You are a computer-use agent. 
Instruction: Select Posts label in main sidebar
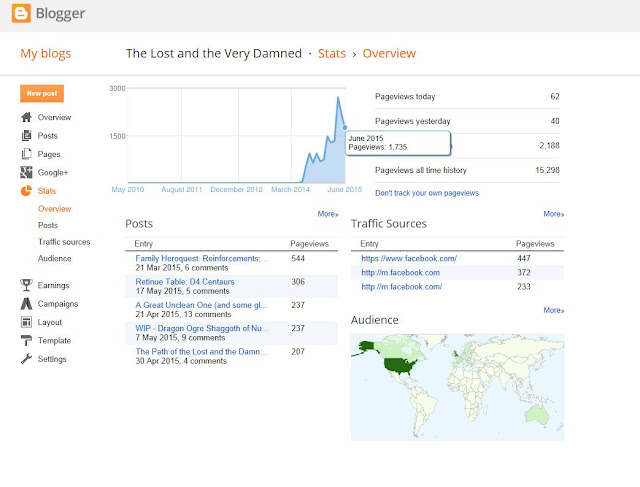[48, 136]
